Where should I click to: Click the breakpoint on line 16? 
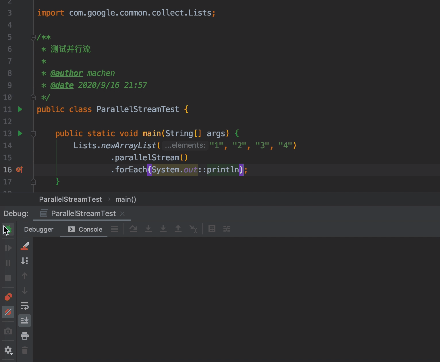[x=20, y=170]
